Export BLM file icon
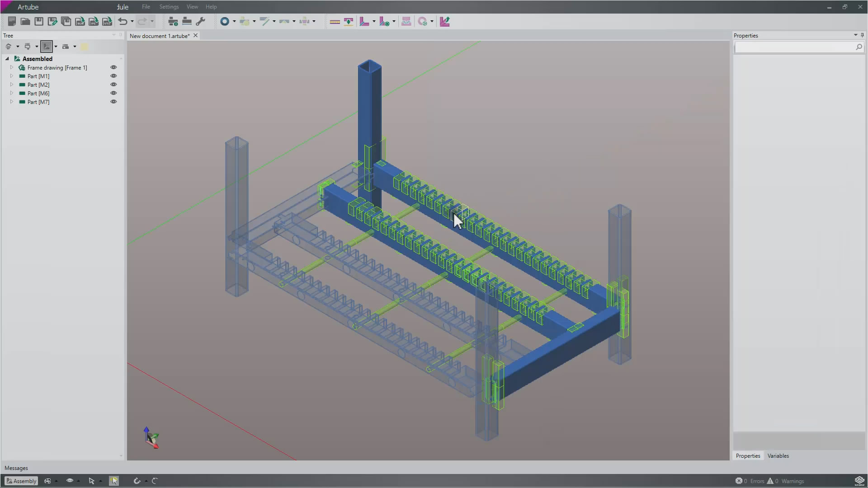This screenshot has width=868, height=488. pos(80,21)
